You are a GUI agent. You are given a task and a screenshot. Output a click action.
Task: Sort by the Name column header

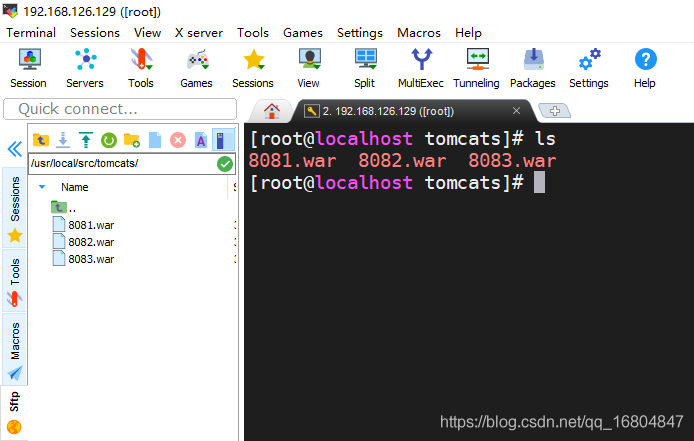pos(75,187)
